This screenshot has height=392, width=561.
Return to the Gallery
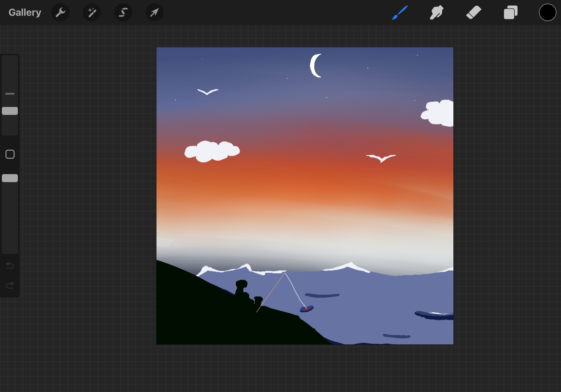click(25, 12)
